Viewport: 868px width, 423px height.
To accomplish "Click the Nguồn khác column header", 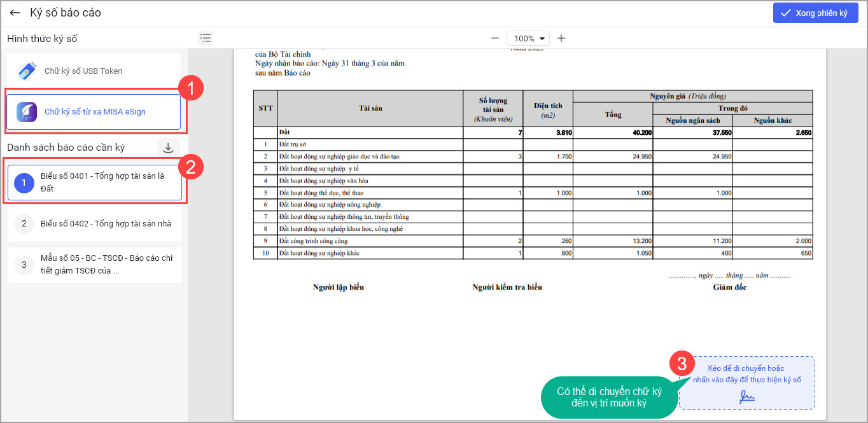I will point(773,120).
